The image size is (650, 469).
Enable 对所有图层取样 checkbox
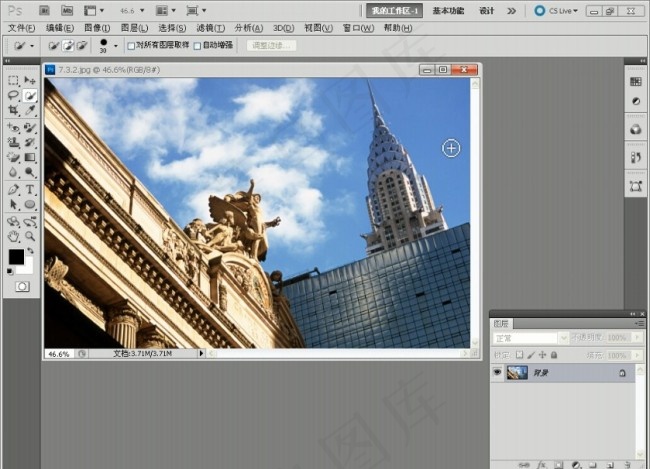pyautogui.click(x=131, y=46)
